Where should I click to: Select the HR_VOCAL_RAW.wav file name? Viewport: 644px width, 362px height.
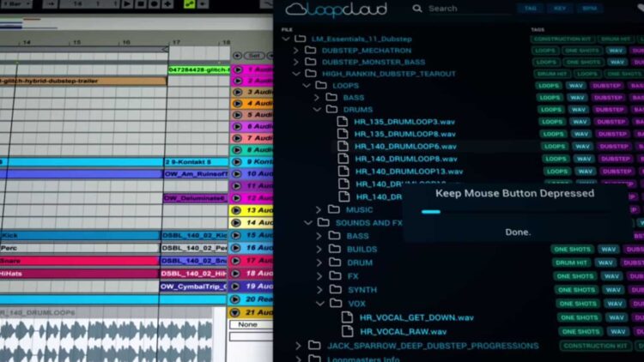point(404,332)
